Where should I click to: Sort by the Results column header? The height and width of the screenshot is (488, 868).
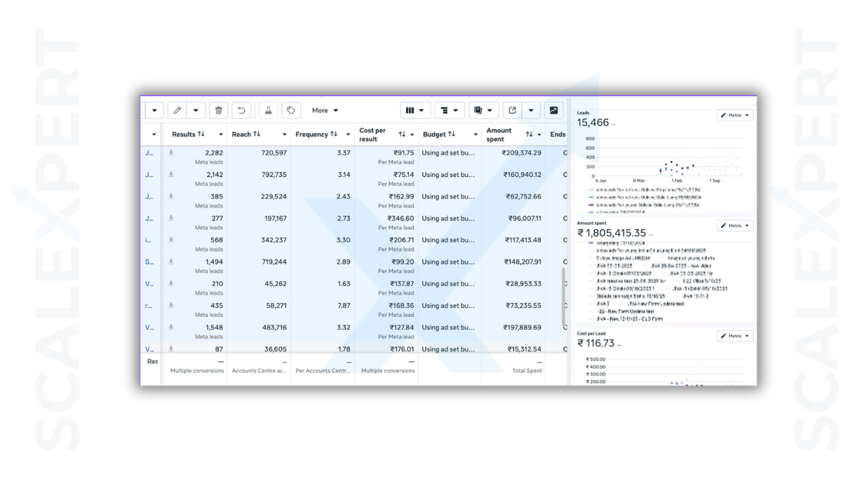pos(188,134)
